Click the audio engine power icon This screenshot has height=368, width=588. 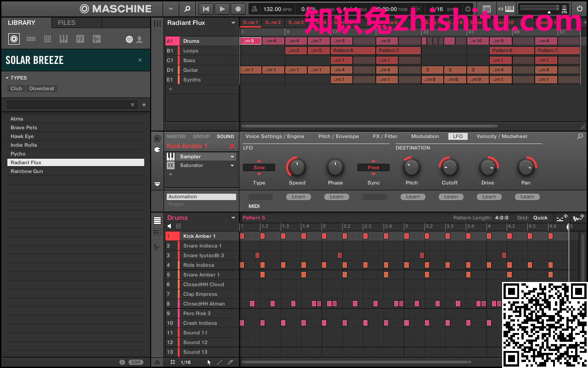(x=579, y=9)
